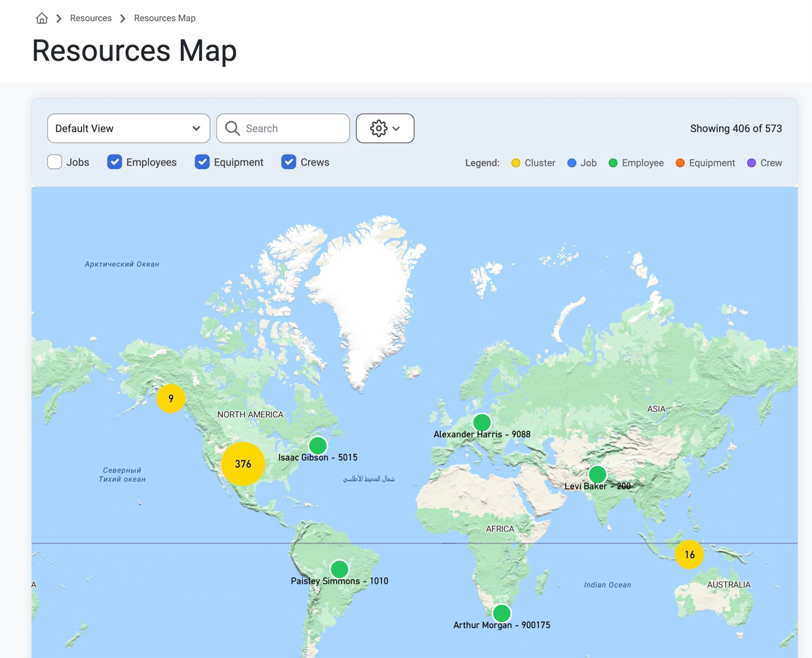
Task: Select the Alexander Harris employee marker
Action: (x=482, y=423)
